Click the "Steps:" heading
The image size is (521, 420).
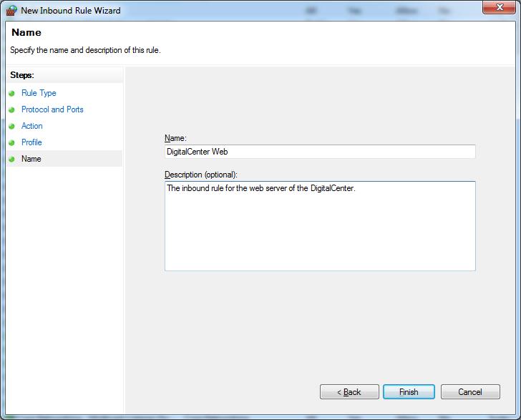point(22,75)
